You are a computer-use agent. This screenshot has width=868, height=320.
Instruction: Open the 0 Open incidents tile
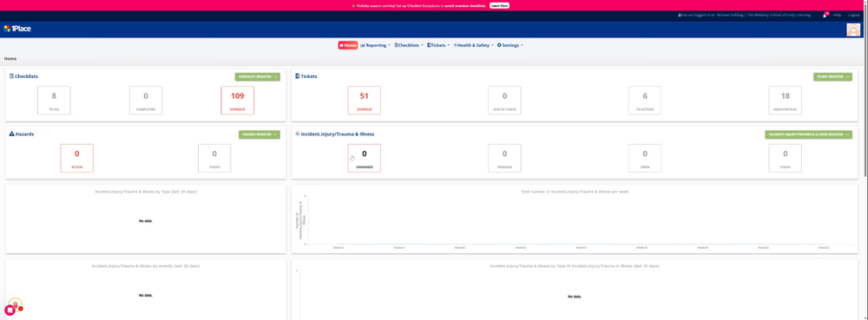point(645,158)
